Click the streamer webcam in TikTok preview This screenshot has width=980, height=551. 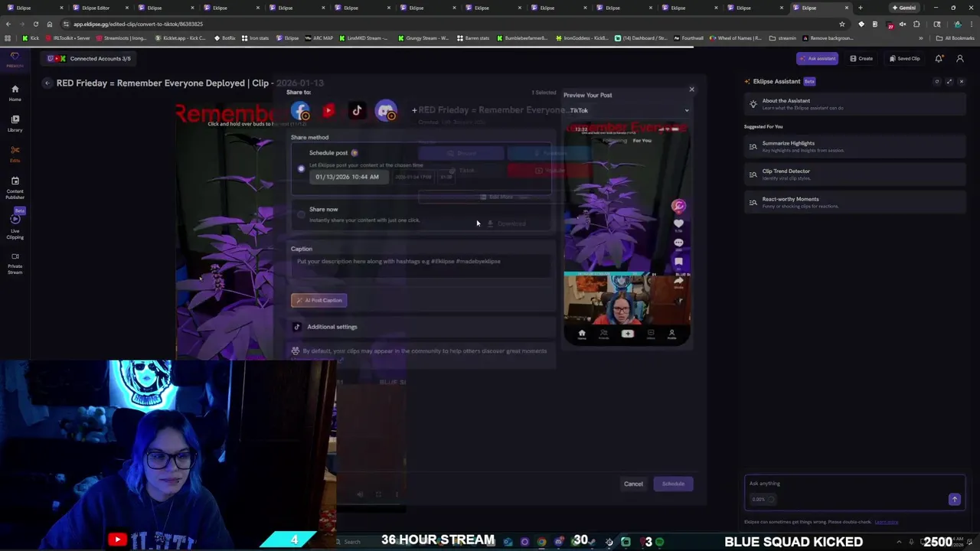(x=627, y=299)
